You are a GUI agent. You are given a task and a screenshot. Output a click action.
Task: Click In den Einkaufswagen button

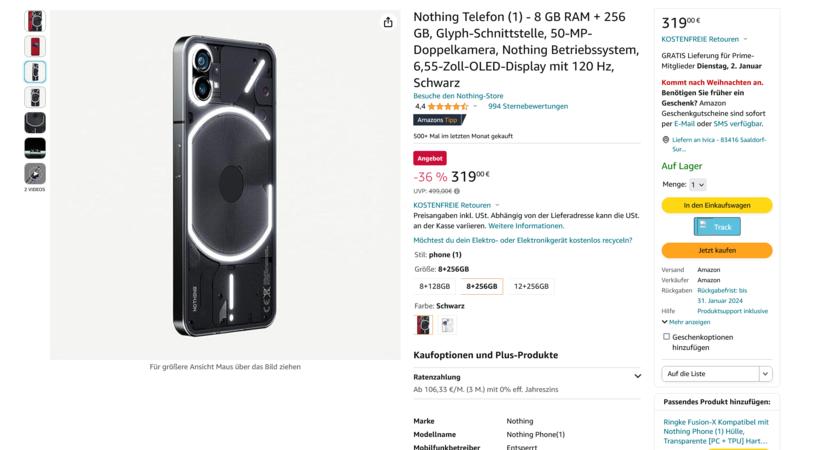pyautogui.click(x=717, y=205)
